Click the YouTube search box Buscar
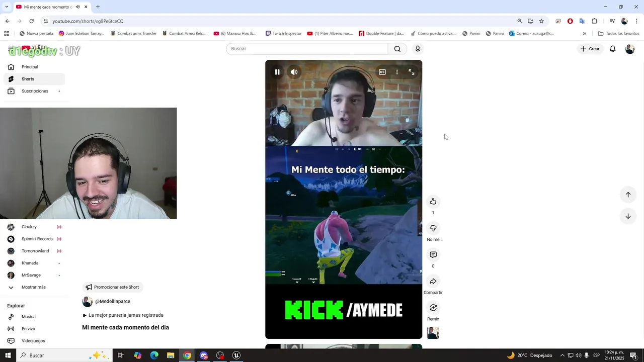The height and width of the screenshot is (362, 644). point(307,49)
